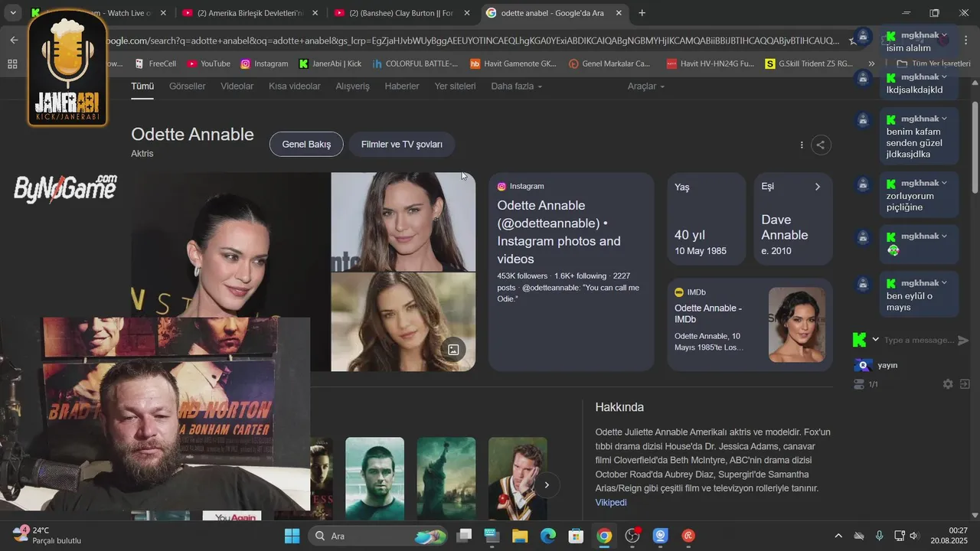Click the Genel Bakış button
Viewport: 980px width, 551px height.
306,144
